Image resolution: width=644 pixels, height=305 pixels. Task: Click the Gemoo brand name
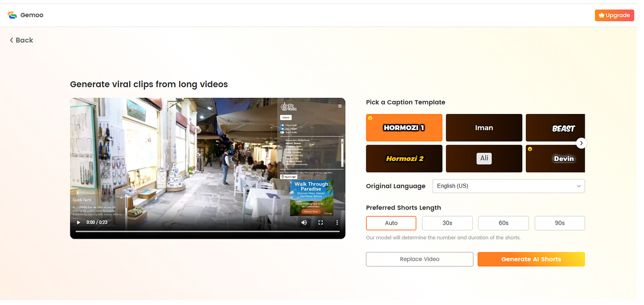pos(32,15)
